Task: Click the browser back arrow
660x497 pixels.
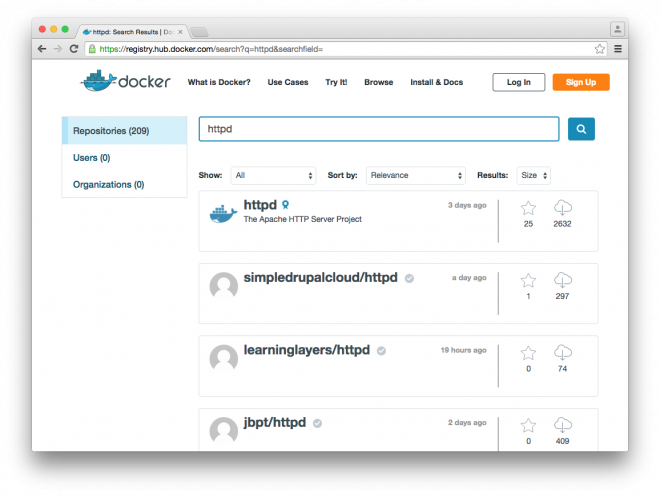Action: [x=42, y=48]
